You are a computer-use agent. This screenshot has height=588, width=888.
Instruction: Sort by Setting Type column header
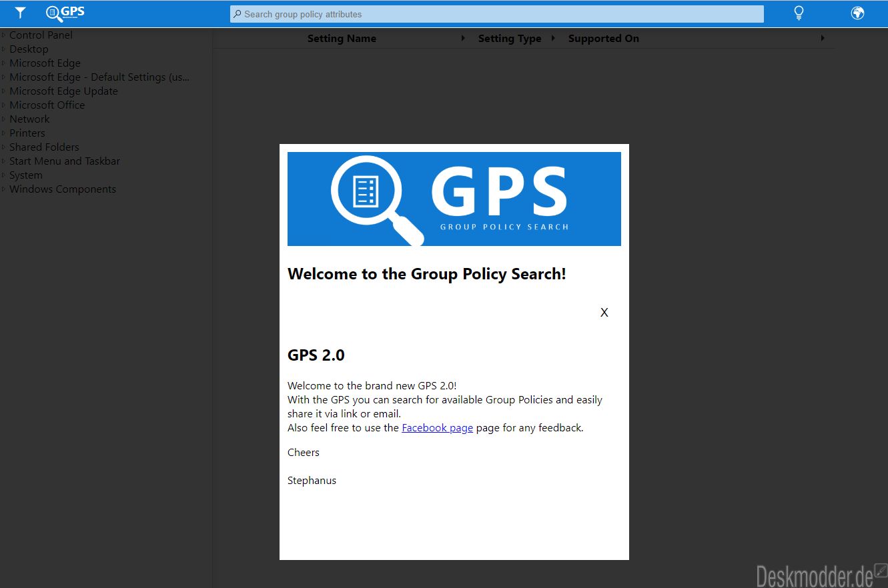point(510,39)
